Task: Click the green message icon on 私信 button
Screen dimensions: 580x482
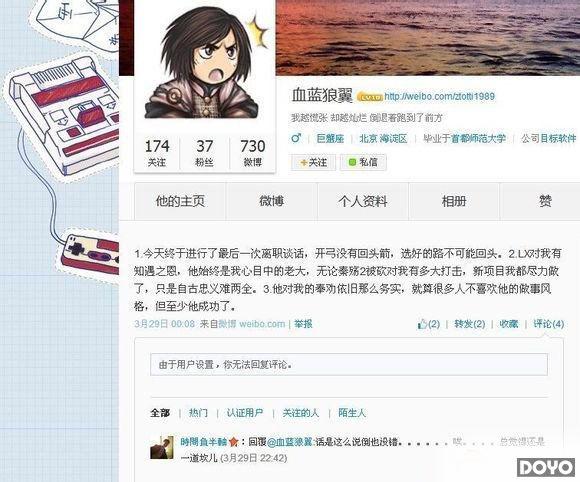Action: click(x=352, y=162)
